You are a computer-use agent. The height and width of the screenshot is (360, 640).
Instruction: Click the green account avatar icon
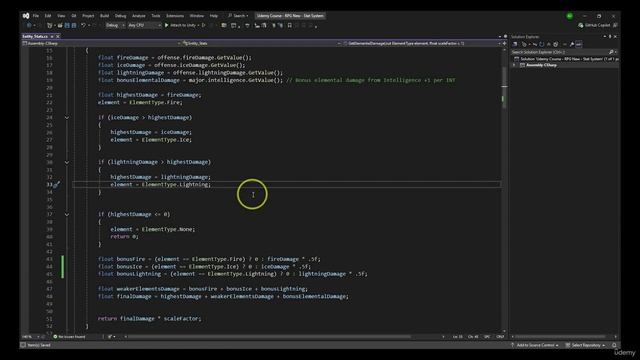(x=569, y=16)
